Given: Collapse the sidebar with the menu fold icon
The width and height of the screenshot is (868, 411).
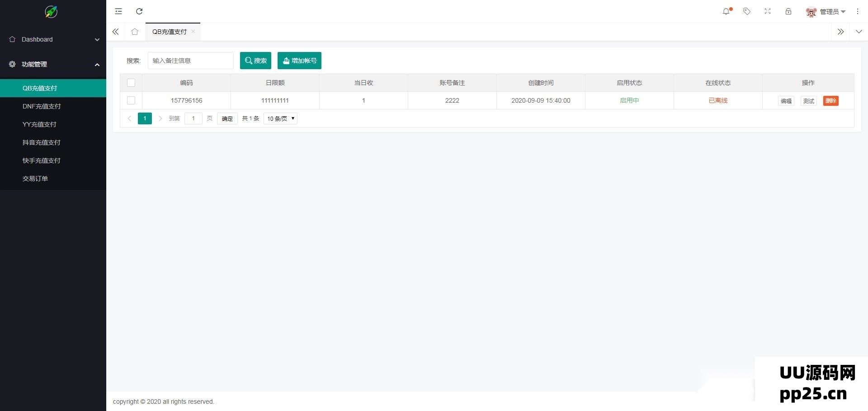Looking at the screenshot, I should [118, 11].
